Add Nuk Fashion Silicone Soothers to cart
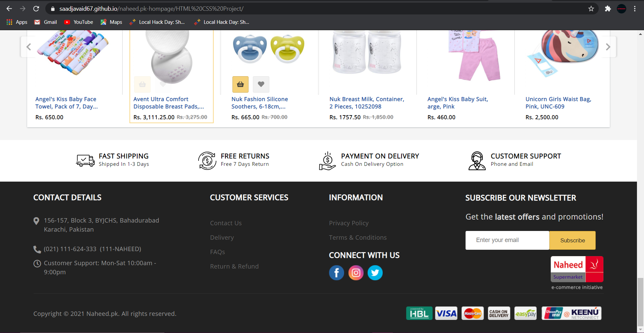644x333 pixels. 240,84
